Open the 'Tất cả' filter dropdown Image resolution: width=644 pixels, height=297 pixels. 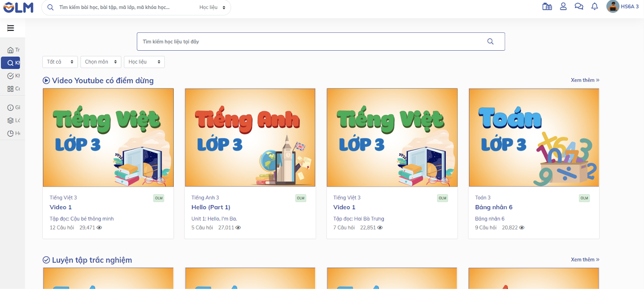tap(60, 62)
